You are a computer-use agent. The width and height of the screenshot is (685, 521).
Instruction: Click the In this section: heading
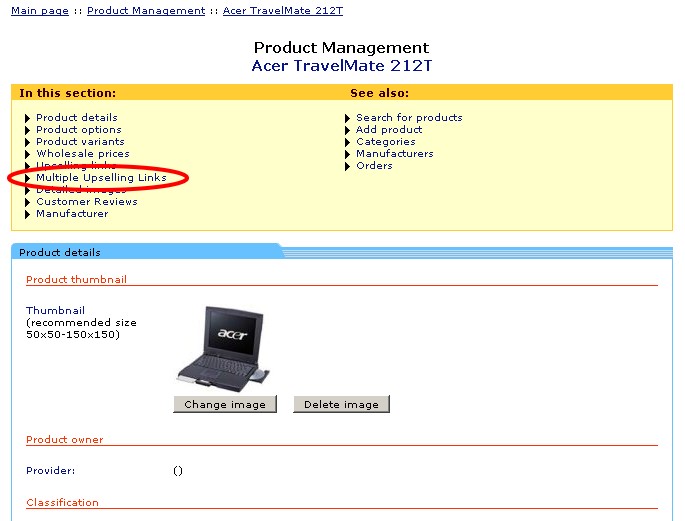(x=68, y=93)
